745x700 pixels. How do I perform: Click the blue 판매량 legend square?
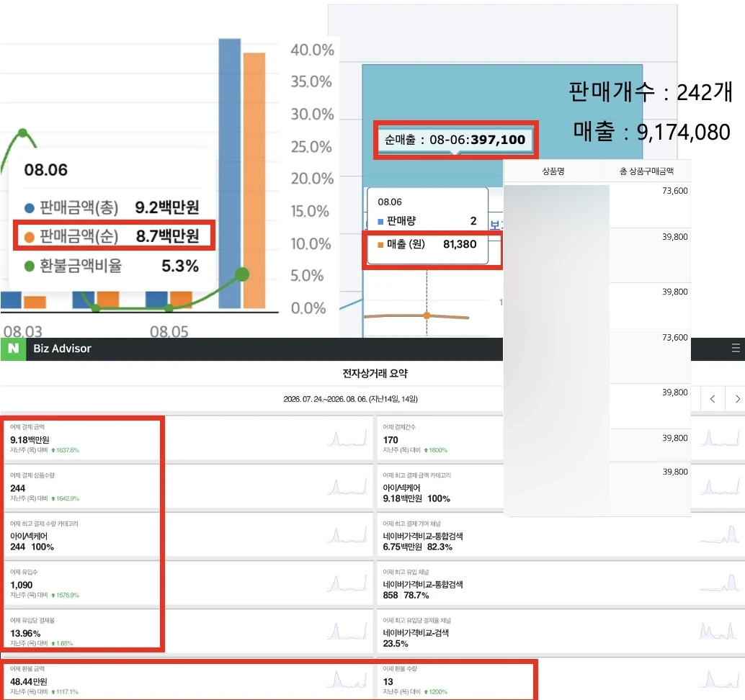380,221
